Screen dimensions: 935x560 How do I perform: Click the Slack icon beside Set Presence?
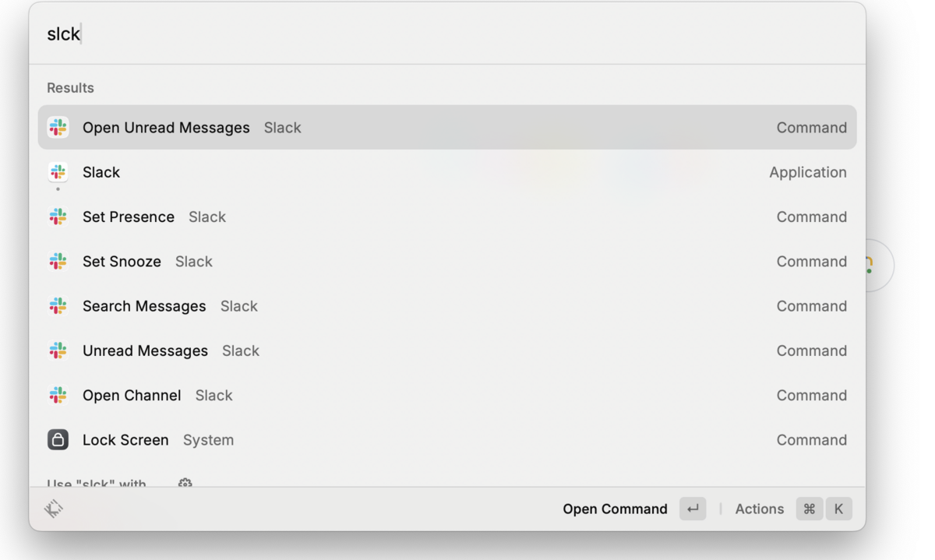point(58,217)
